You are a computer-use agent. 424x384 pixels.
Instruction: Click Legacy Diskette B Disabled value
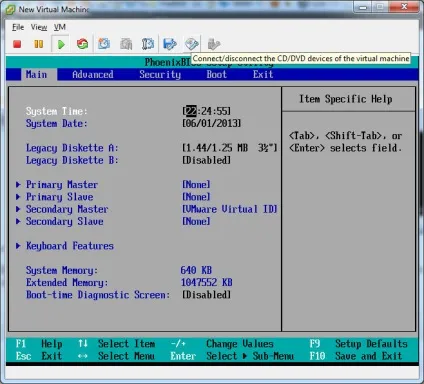pyautogui.click(x=206, y=160)
